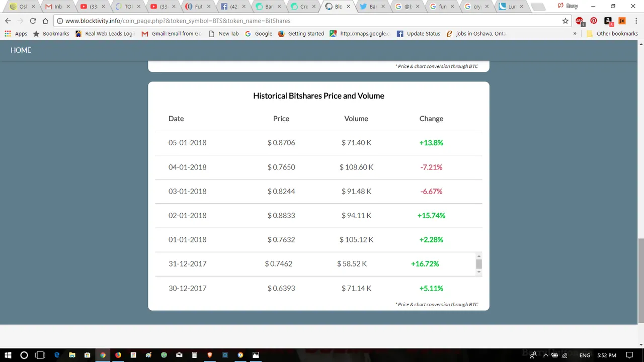Open Microsoft Store from taskbar
644x362 pixels.
[x=87, y=355]
